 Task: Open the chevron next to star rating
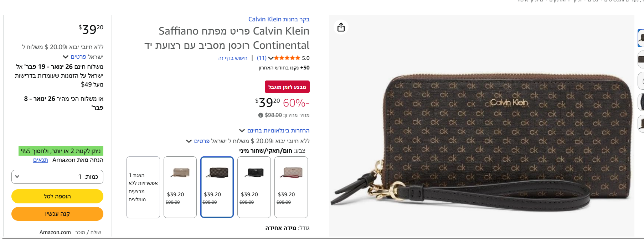271,58
